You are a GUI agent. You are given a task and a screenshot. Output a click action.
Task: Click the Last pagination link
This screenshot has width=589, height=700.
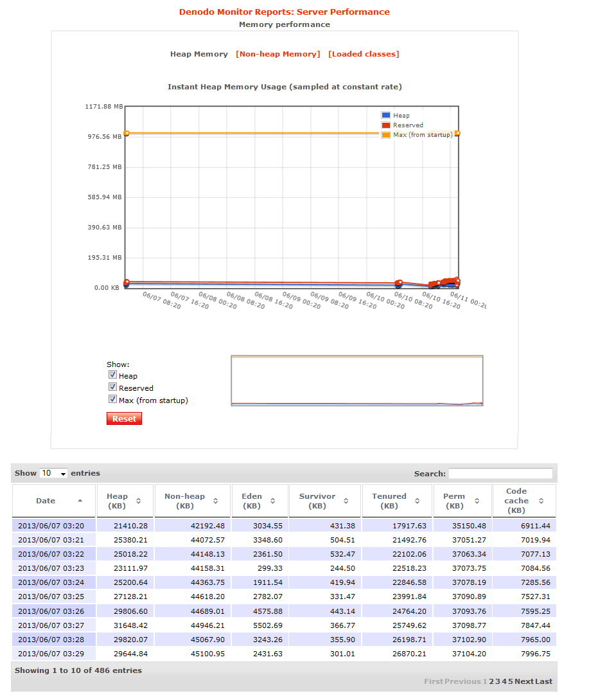[543, 681]
